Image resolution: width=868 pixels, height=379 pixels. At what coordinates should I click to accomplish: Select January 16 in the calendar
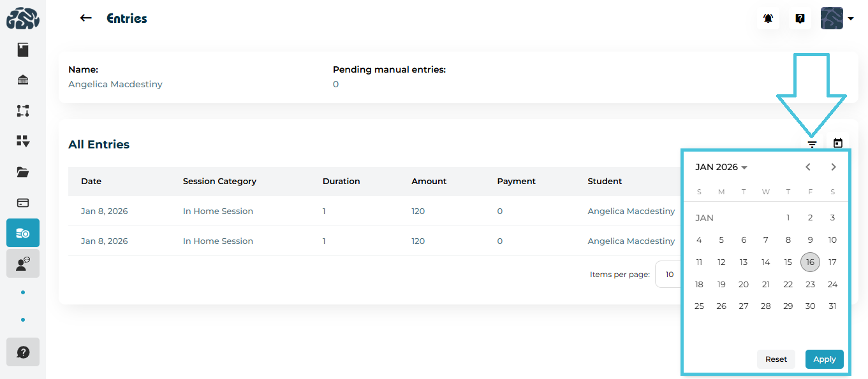[x=810, y=262]
